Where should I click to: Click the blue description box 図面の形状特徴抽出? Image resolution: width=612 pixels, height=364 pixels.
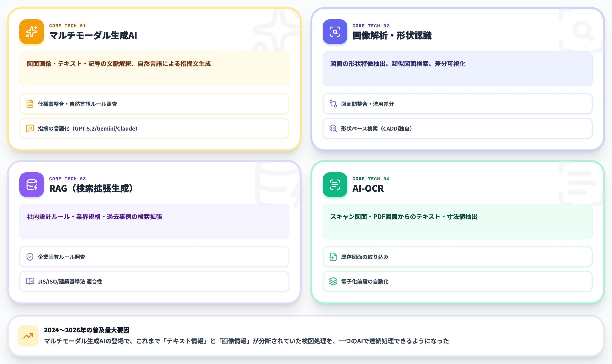pyautogui.click(x=457, y=68)
